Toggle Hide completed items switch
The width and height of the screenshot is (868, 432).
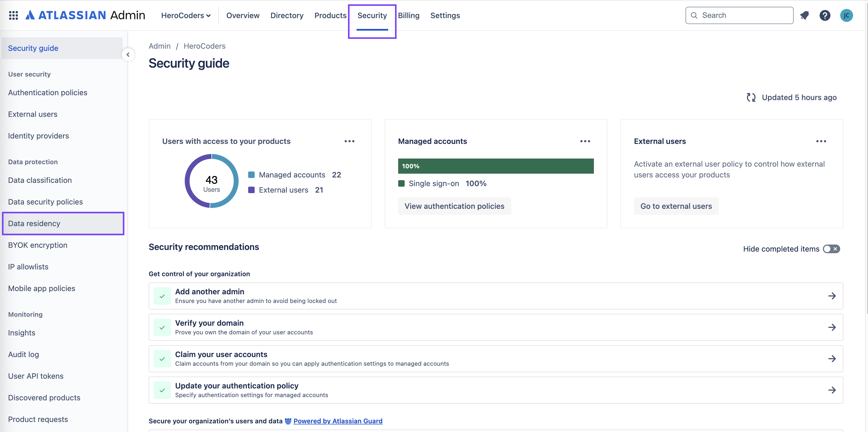click(x=831, y=249)
